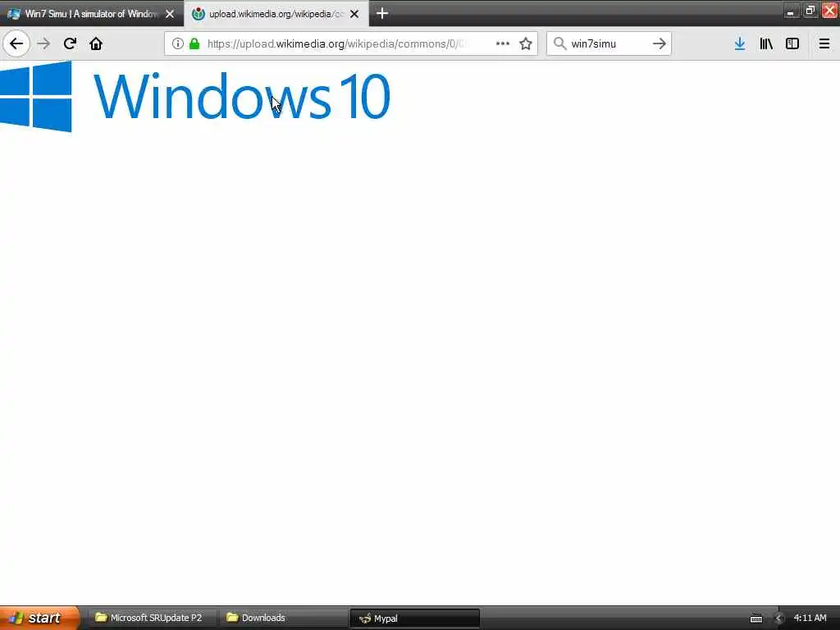Select the Mypal taskbar button
The height and width of the screenshot is (630, 840).
[414, 619]
